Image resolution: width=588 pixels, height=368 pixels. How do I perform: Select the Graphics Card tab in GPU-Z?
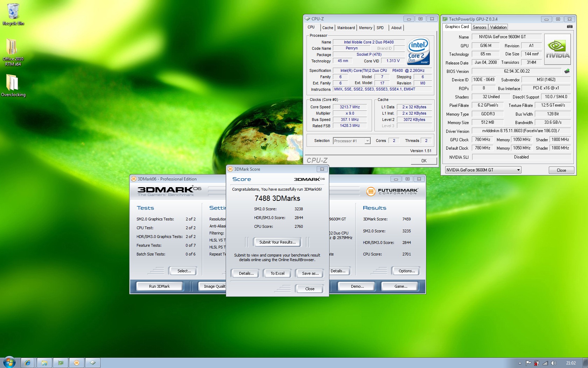click(457, 27)
